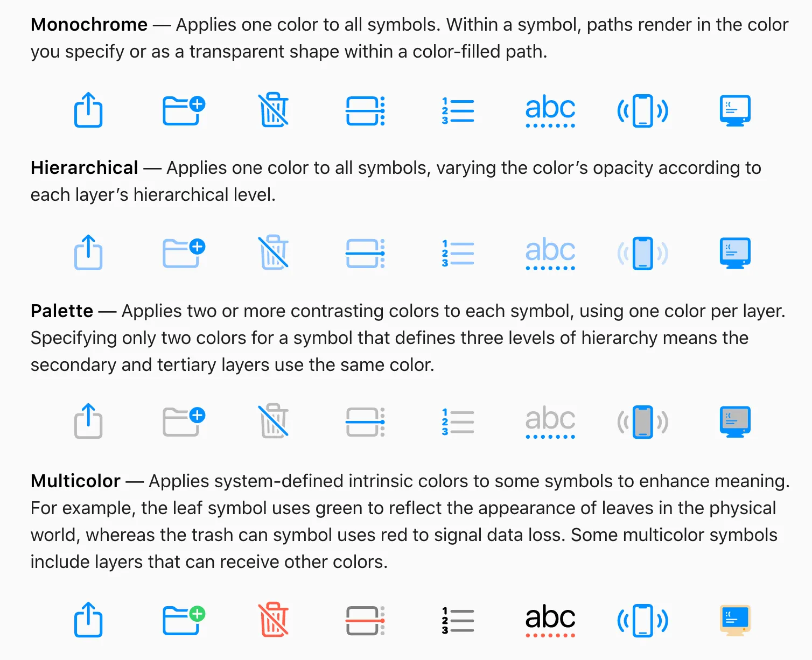
Task: Click the monochrome trash slash icon
Action: [x=274, y=110]
